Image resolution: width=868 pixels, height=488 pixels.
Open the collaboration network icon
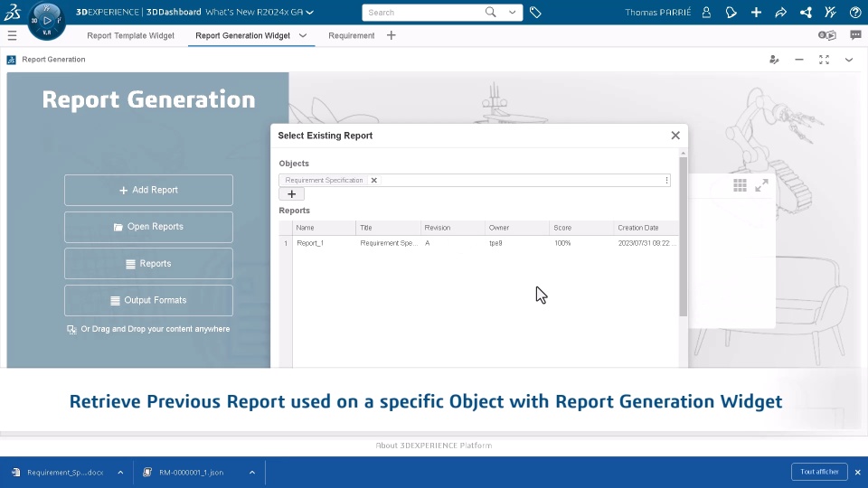coord(806,12)
